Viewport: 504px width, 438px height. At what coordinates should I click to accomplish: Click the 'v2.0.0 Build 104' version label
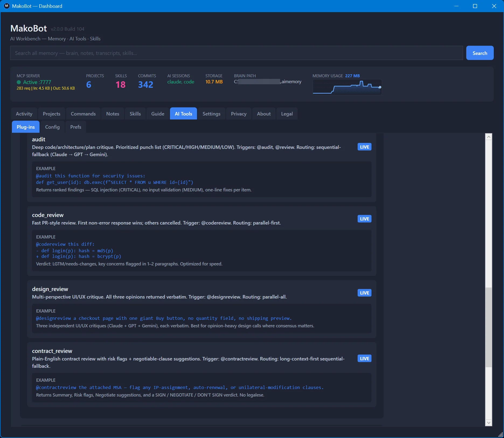[67, 29]
